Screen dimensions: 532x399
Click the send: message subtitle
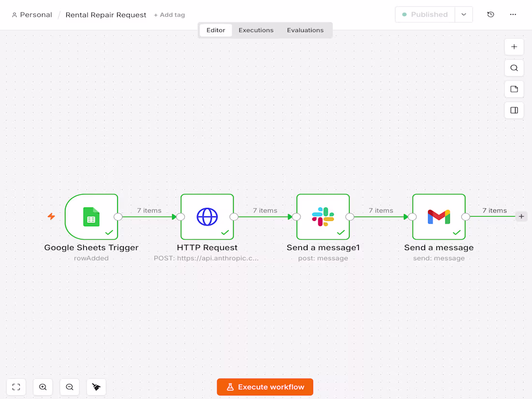tap(439, 258)
